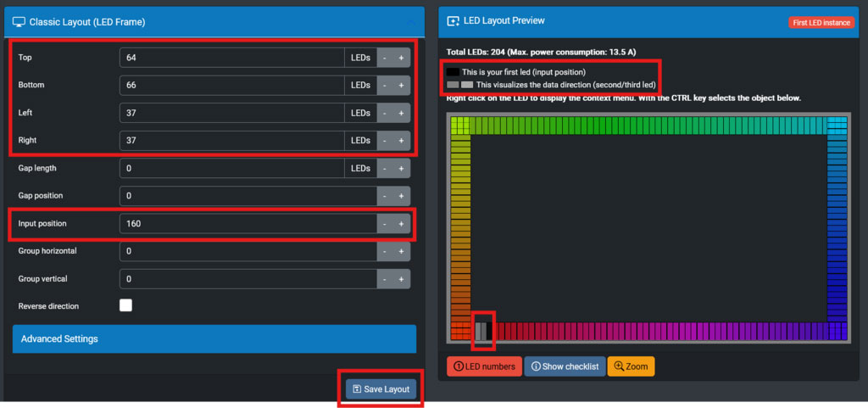
Task: Click the Save Layout button
Action: [x=381, y=389]
